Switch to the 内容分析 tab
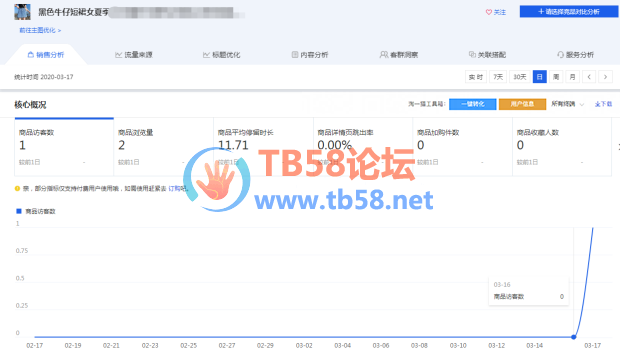The height and width of the screenshot is (360, 620). click(310, 55)
